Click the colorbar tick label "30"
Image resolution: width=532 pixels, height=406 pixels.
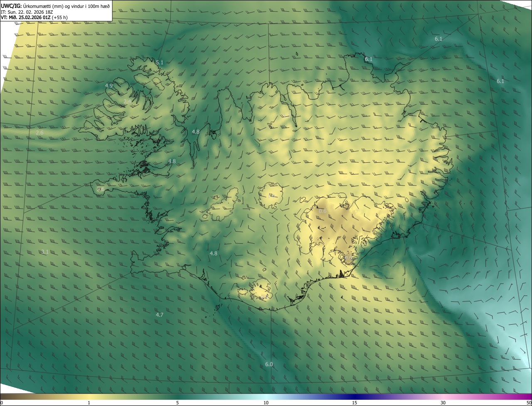(443, 403)
